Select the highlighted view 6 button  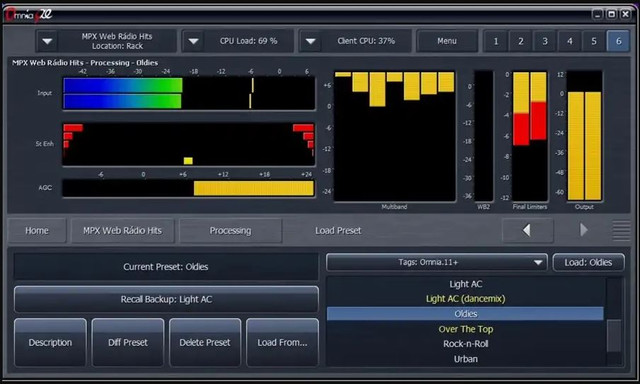tap(618, 41)
